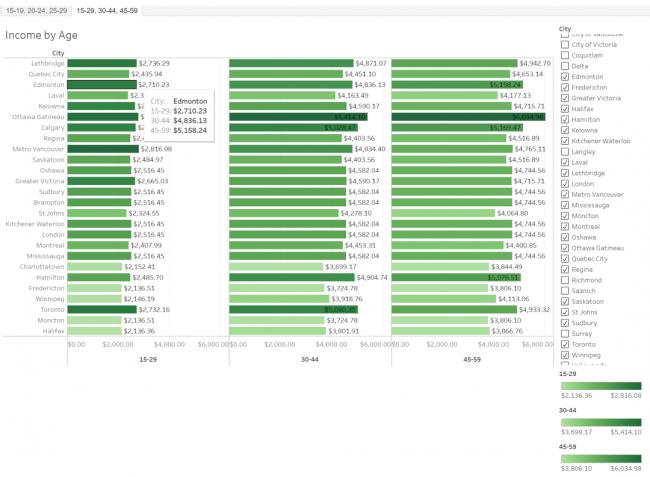The width and height of the screenshot is (650, 477).
Task: Select Lethbridge's 15-29 income bar
Action: [x=102, y=63]
